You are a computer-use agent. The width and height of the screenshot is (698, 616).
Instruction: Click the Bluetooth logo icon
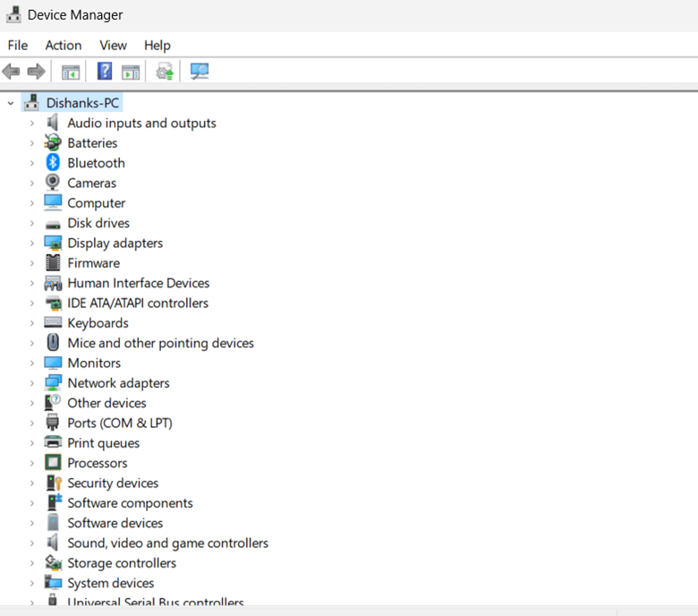[x=53, y=163]
